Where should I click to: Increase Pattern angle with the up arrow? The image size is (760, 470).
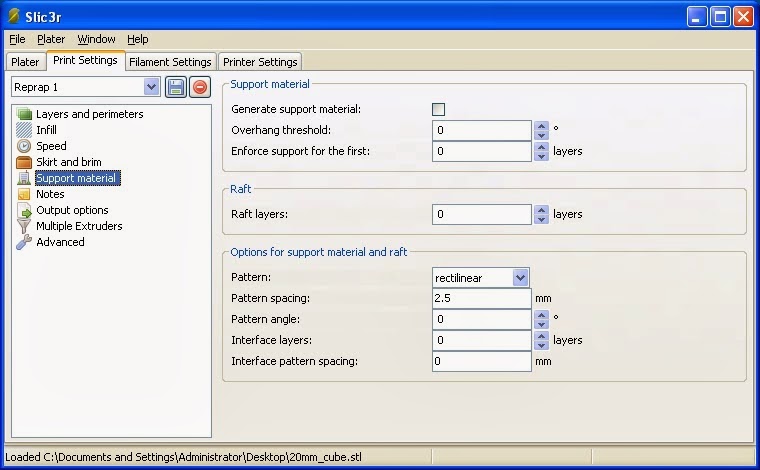pyautogui.click(x=541, y=314)
